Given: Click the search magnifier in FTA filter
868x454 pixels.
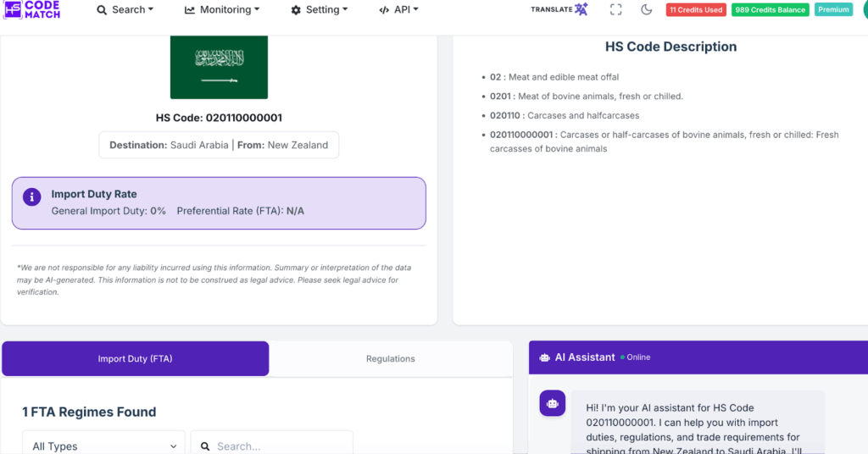Looking at the screenshot, I should pyautogui.click(x=204, y=446).
